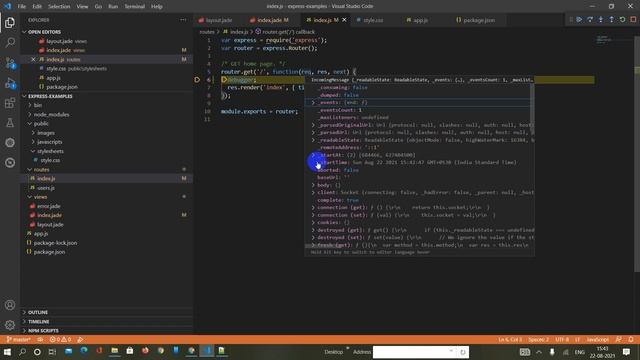Open Explorer views and more actions menu

coord(183,20)
